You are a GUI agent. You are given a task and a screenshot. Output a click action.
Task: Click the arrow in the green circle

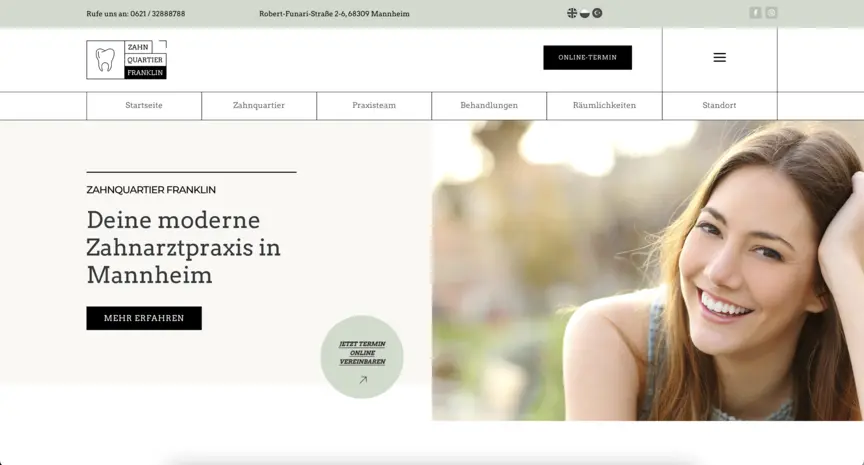363,380
